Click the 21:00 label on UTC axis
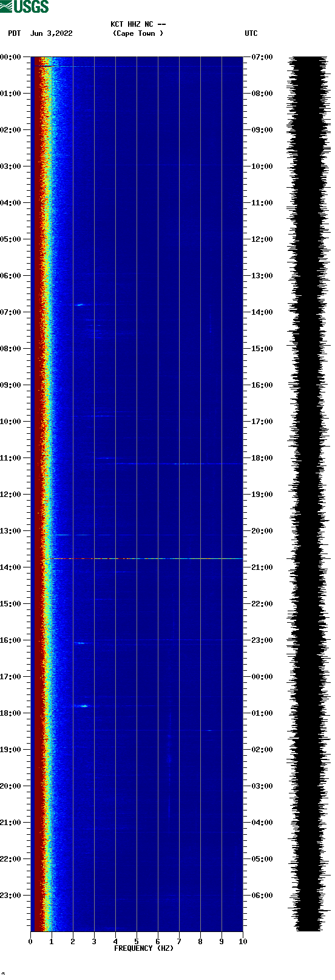Viewport: 335px width, 980px height. tap(262, 567)
